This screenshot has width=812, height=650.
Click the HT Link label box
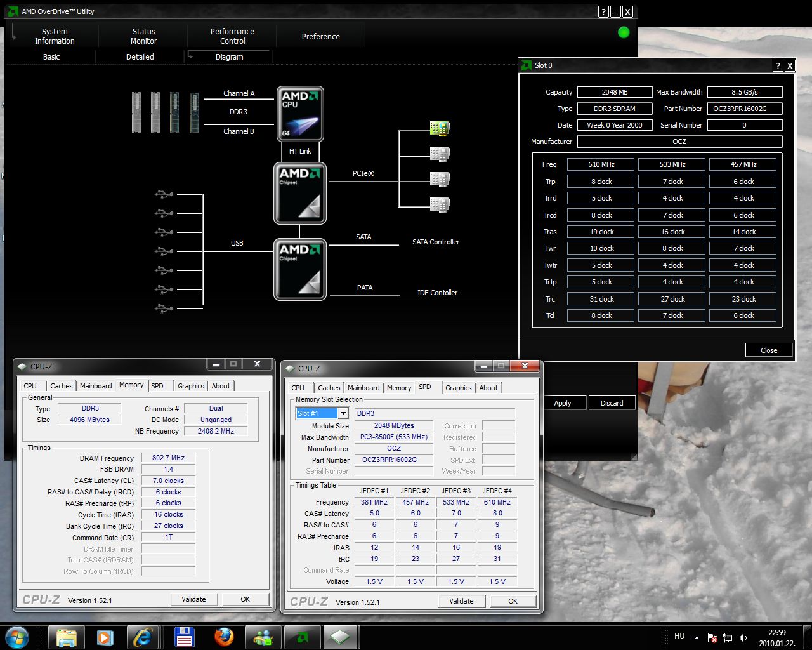pyautogui.click(x=300, y=151)
